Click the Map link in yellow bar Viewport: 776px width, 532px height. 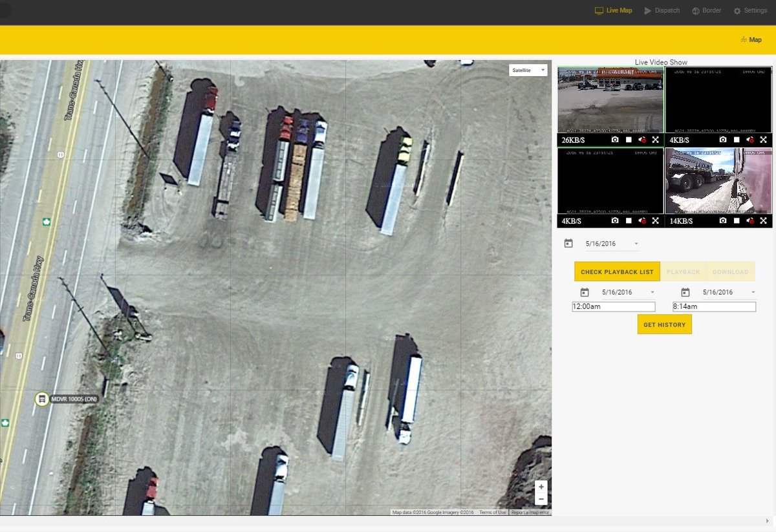pos(751,39)
